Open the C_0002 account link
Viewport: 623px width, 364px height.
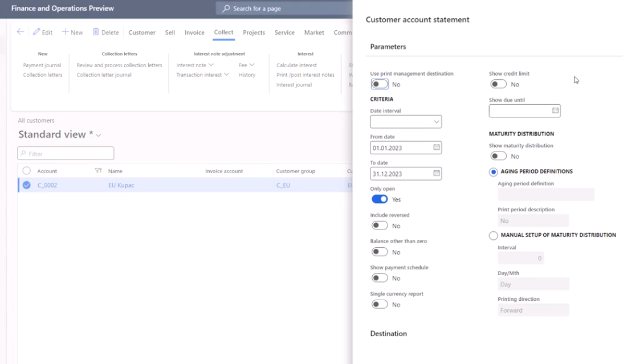[x=47, y=185]
